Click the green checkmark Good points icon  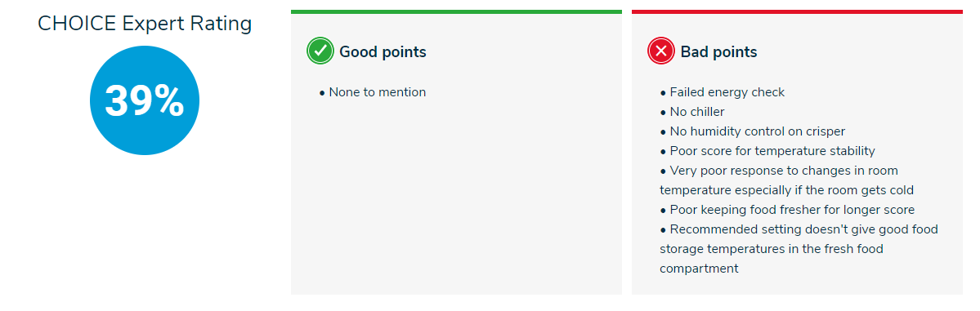point(320,51)
